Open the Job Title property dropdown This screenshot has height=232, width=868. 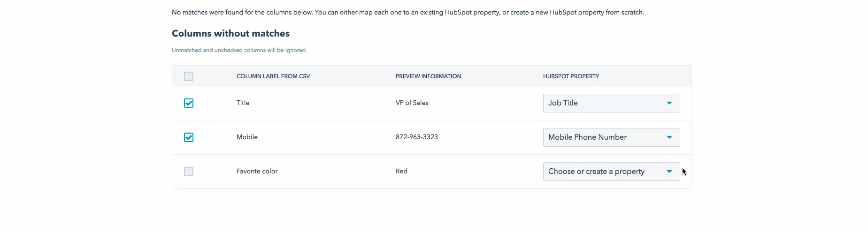605,103
